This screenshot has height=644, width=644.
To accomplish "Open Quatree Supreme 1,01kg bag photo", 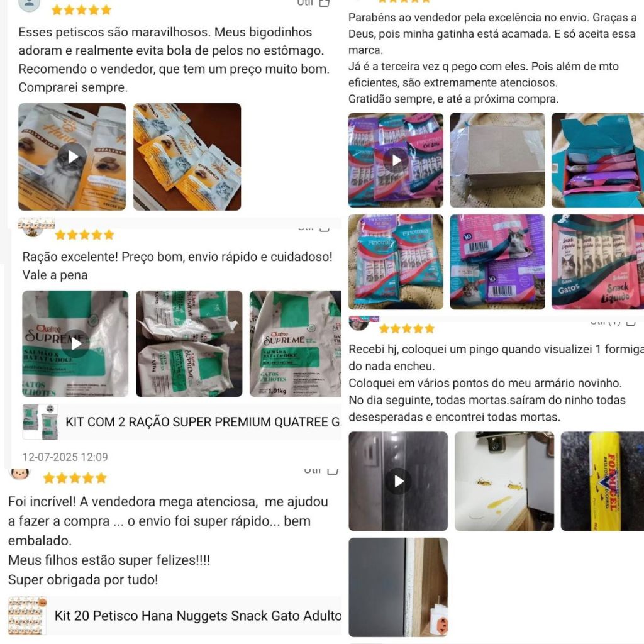I will coord(296,344).
